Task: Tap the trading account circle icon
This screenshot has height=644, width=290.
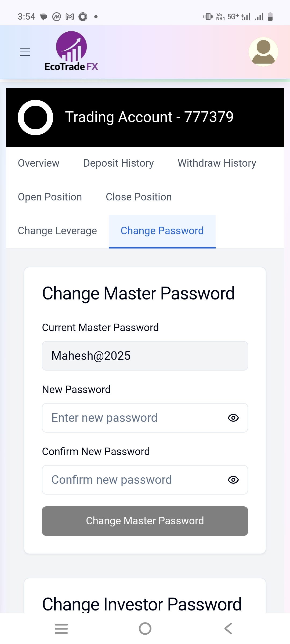Action: pos(35,118)
